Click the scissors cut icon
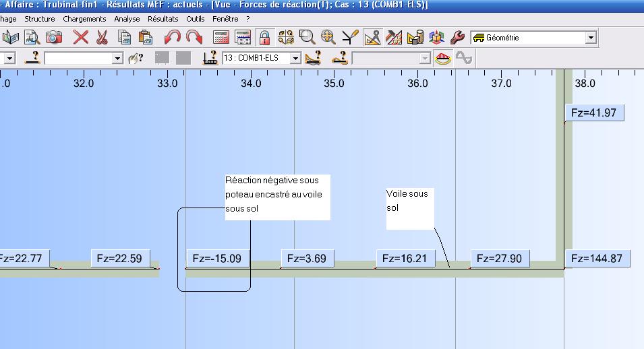 pyautogui.click(x=102, y=37)
